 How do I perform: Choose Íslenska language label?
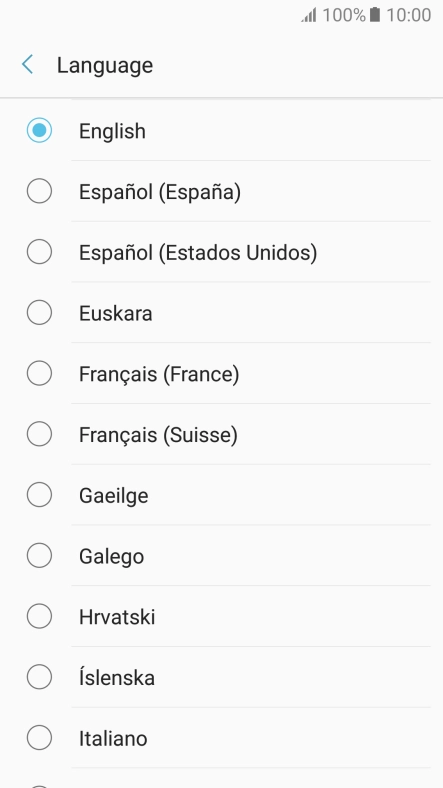point(117,677)
